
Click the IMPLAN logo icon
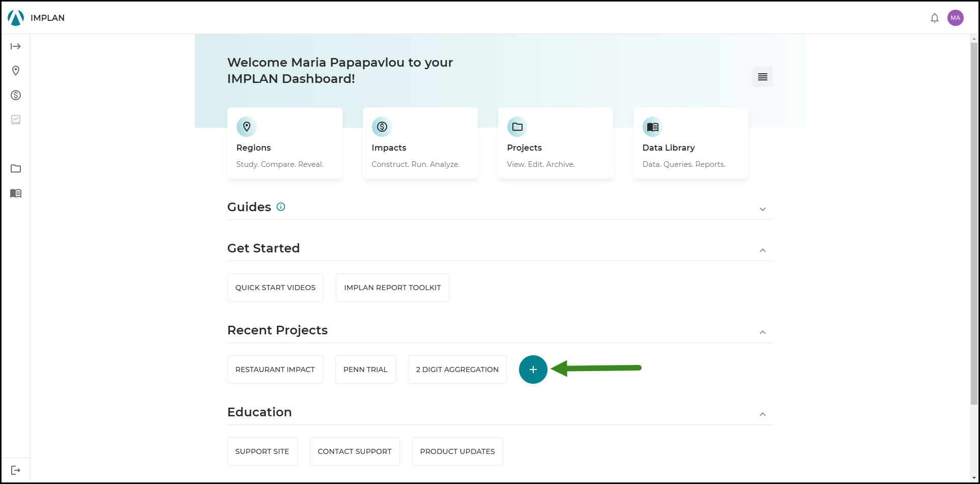[16, 18]
